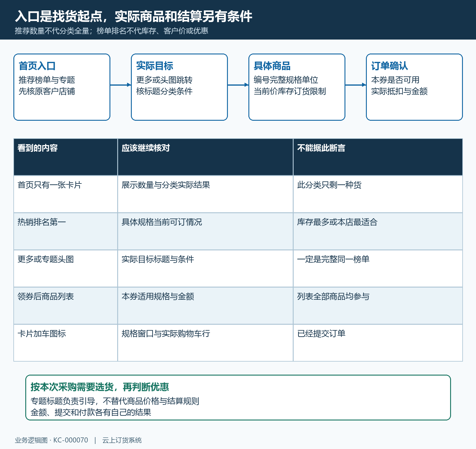The width and height of the screenshot is (476, 449).
Task: Click the text 实际抵扣与金额
Action: tap(399, 91)
